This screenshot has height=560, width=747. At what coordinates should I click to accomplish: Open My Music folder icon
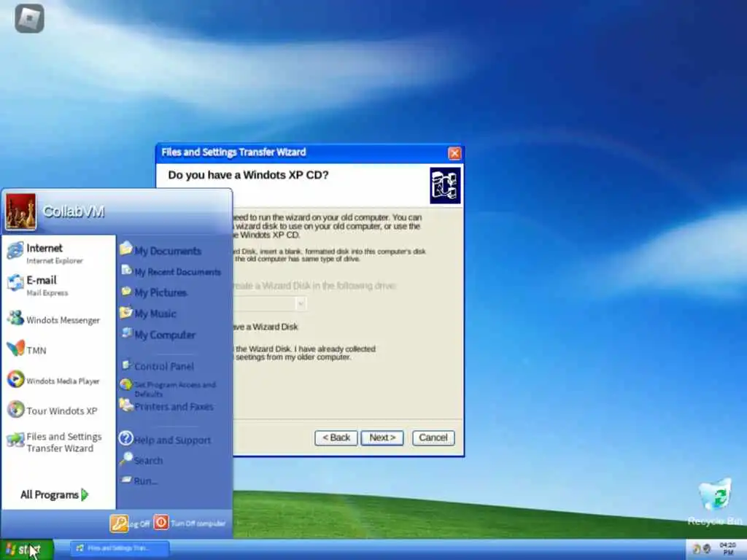tap(125, 312)
